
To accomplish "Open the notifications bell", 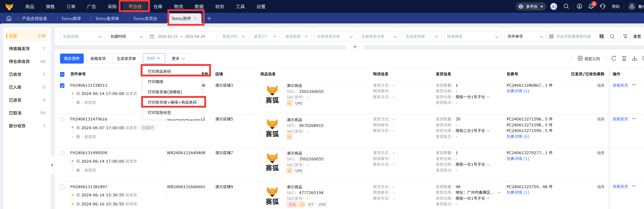I will [591, 6].
